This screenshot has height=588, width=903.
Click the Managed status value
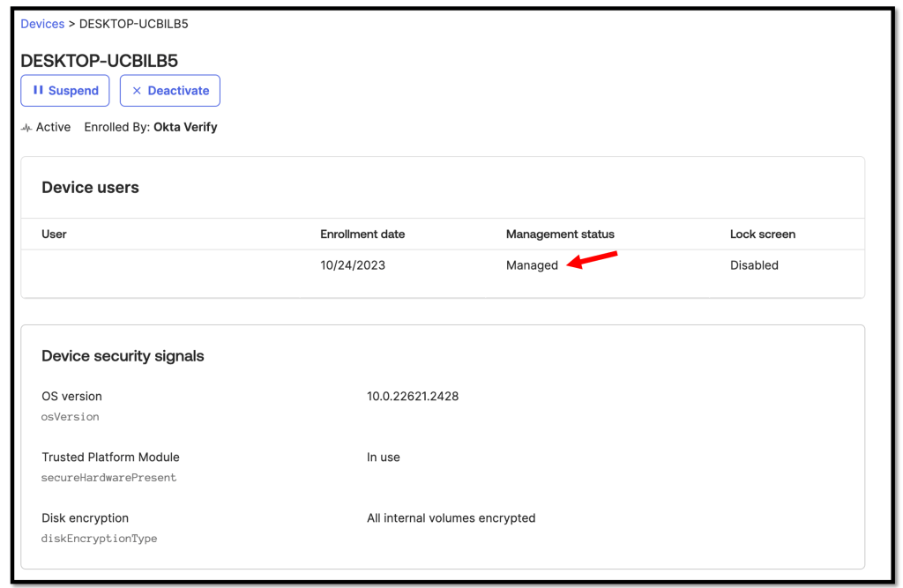[532, 265]
